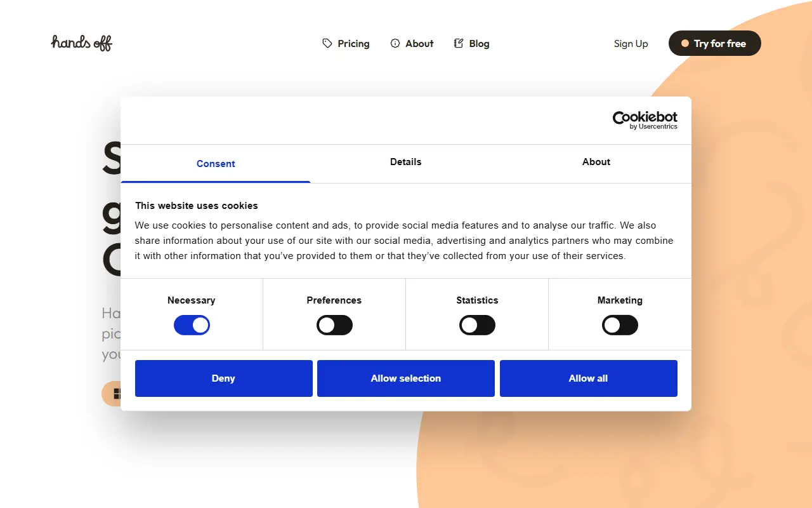This screenshot has height=508, width=812.
Task: Click the Try for free button
Action: 715,43
